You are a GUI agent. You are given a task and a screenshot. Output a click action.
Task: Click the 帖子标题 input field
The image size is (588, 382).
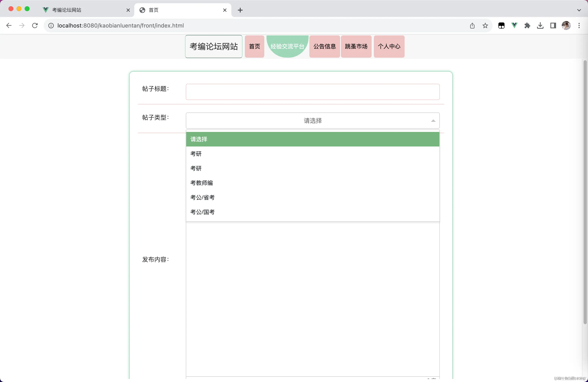[x=312, y=92]
